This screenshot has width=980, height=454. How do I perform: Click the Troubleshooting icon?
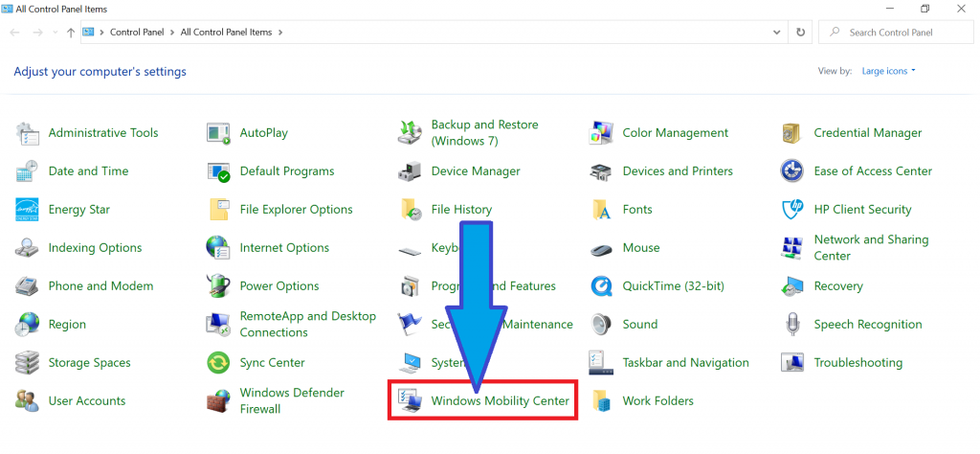pyautogui.click(x=791, y=363)
